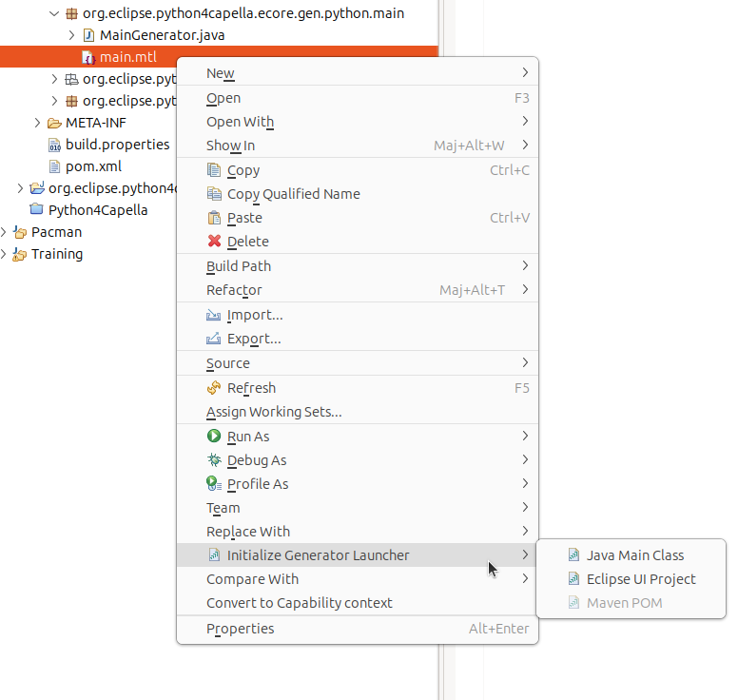This screenshot has width=738, height=700.
Task: Click the Java Main Class icon
Action: click(573, 555)
